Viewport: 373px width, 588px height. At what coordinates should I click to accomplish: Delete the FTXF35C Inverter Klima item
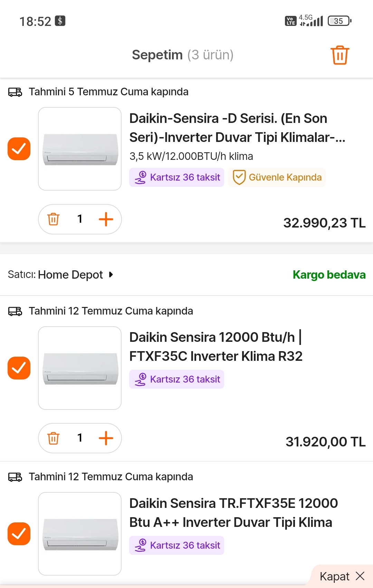coord(54,438)
